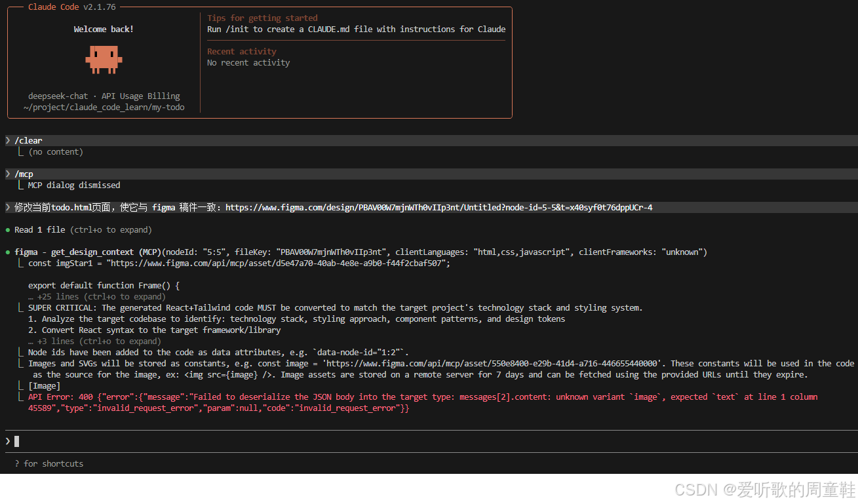Click the 'figma - get_design_context (MCP)' call line

pos(361,252)
